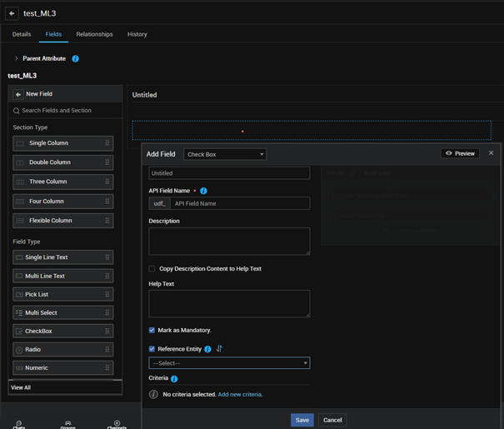Grab the drag handle on Three Column

(x=107, y=182)
